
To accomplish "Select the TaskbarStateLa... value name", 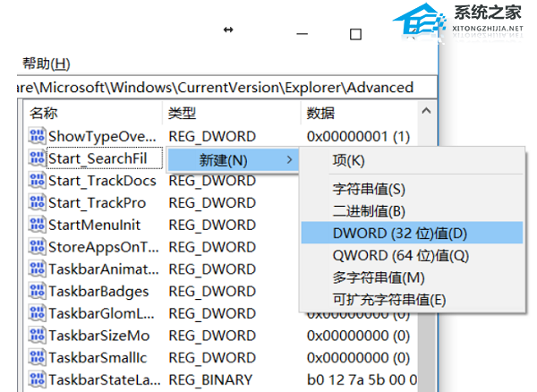I will coord(104,380).
